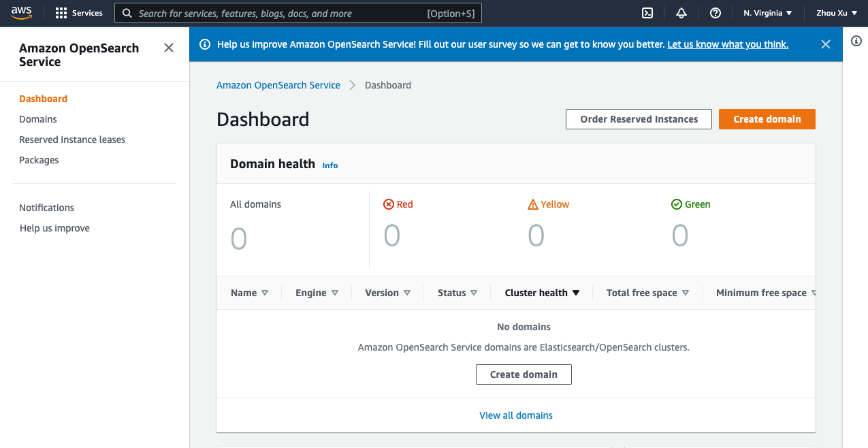Open the info panel icon at right
This screenshot has height=448, width=868.
point(856,41)
